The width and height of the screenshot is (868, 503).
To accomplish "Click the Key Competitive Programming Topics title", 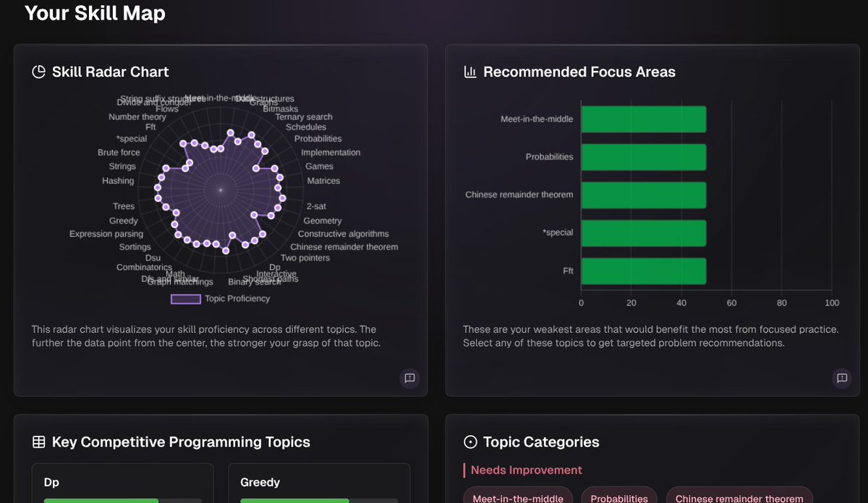I will click(x=181, y=442).
